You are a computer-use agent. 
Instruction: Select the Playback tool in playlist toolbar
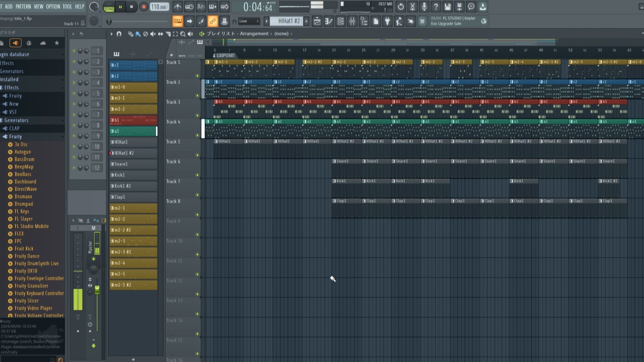click(190, 34)
